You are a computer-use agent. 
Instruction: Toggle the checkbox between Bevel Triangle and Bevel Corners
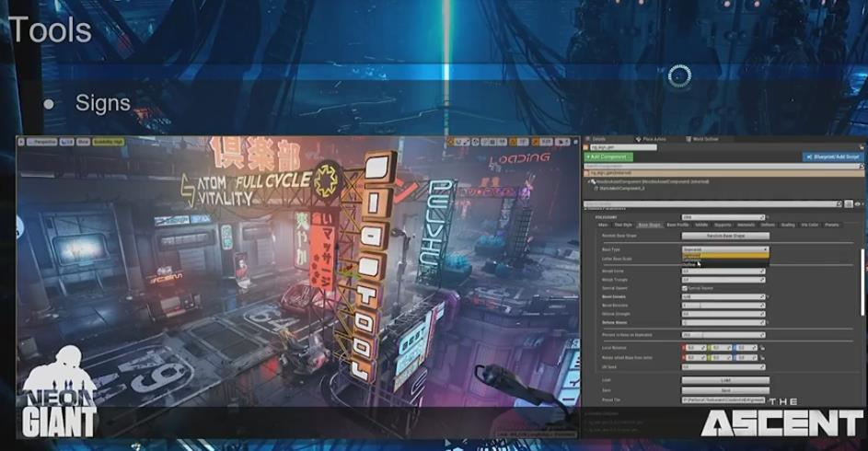[685, 288]
